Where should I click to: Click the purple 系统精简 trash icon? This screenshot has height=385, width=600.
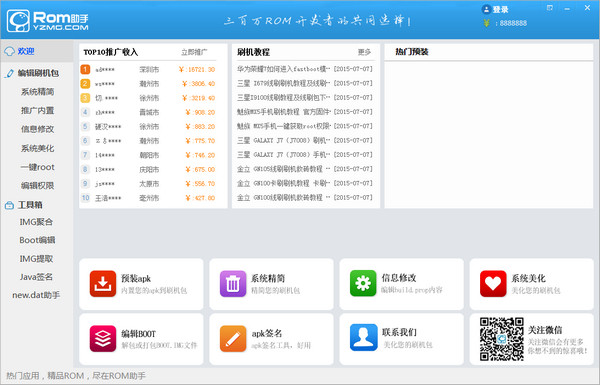(233, 284)
